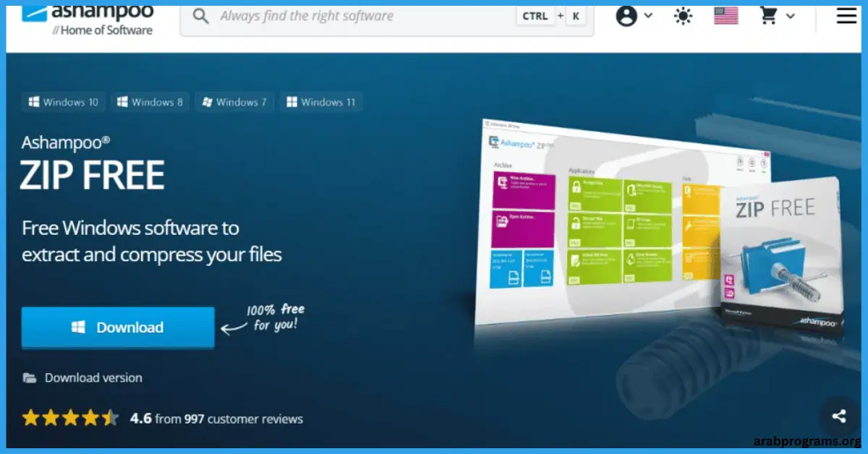The width and height of the screenshot is (868, 454).
Task: Click the Windows 7 compatibility badge
Action: (x=235, y=102)
